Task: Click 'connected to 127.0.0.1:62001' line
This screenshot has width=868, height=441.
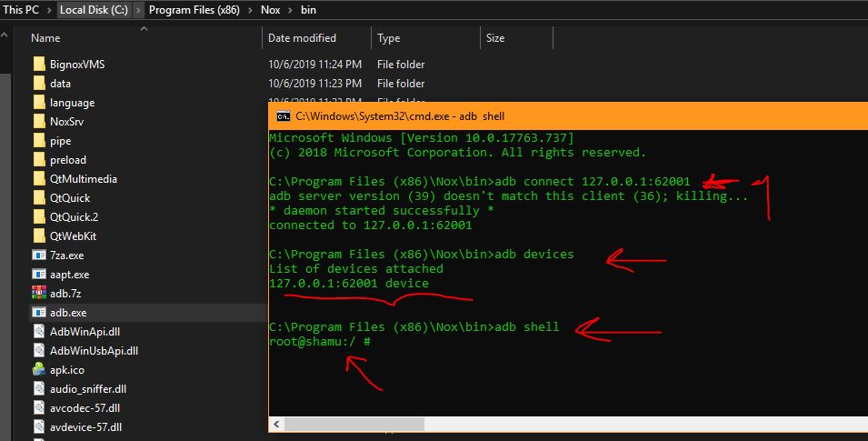Action: pyautogui.click(x=370, y=225)
